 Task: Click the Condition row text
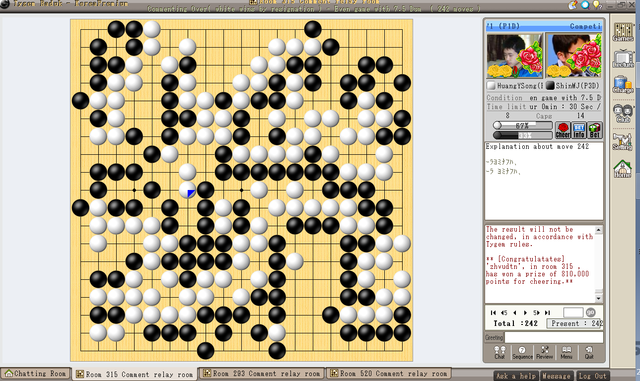[x=544, y=98]
